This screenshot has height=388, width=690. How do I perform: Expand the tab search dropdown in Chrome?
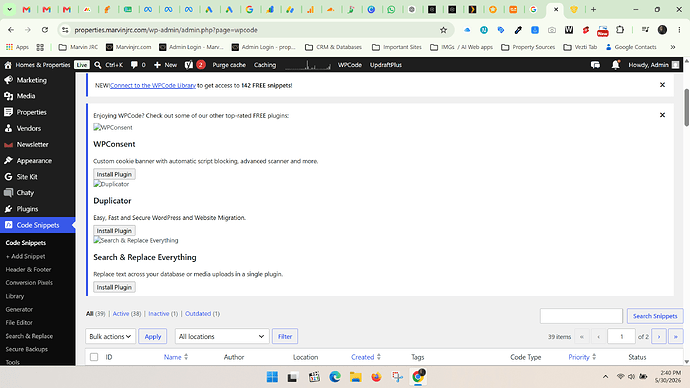[x=9, y=9]
